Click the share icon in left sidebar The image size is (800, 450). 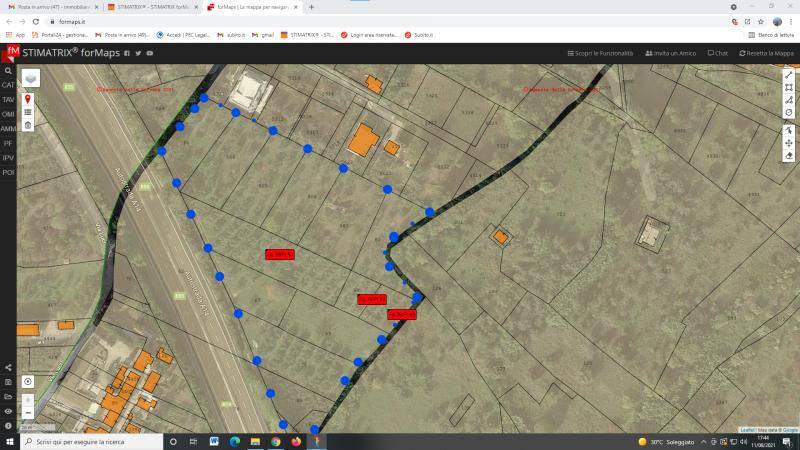(x=8, y=368)
